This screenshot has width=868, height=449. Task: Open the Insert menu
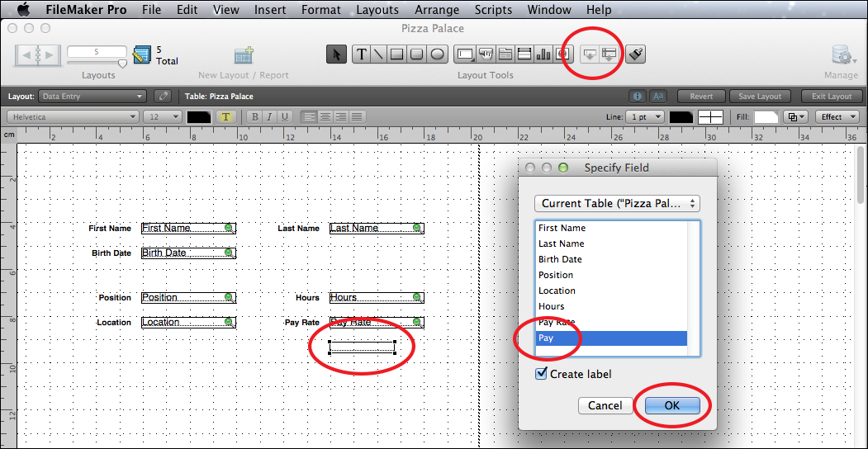point(270,9)
